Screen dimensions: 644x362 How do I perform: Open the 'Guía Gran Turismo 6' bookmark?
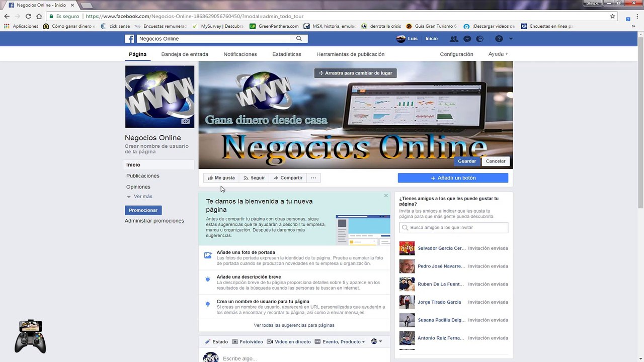click(432, 26)
